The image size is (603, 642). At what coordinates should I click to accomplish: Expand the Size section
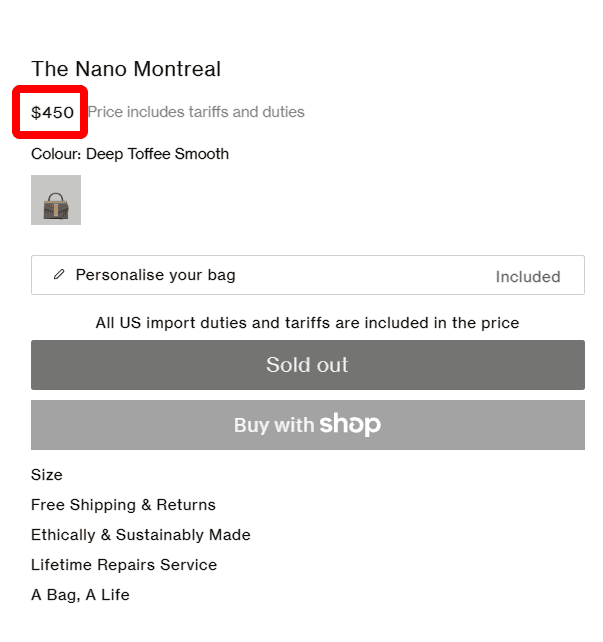coord(47,475)
